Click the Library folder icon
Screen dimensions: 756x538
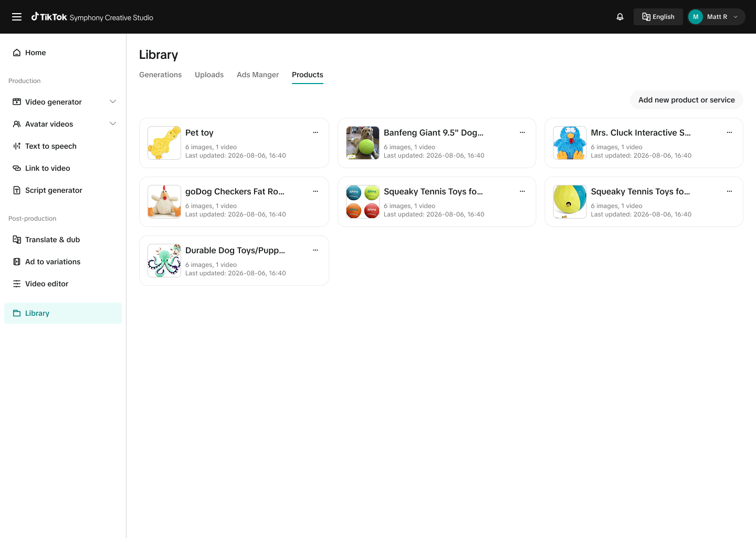tap(17, 313)
